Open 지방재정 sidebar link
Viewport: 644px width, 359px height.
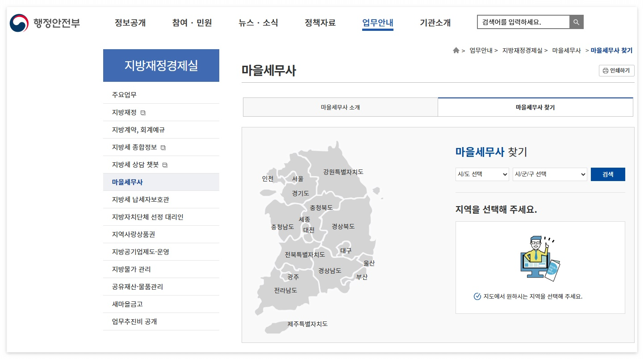161,112
